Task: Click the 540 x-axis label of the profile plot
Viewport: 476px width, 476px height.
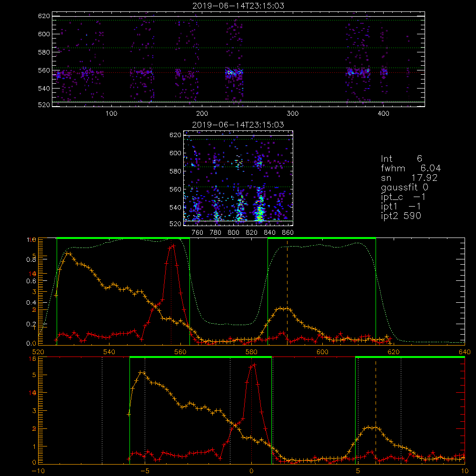Action: tap(109, 352)
